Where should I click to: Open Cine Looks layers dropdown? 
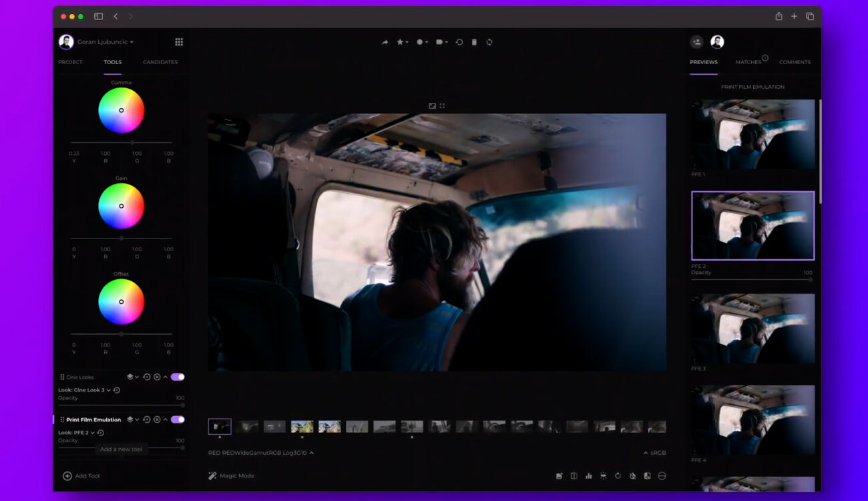point(133,377)
